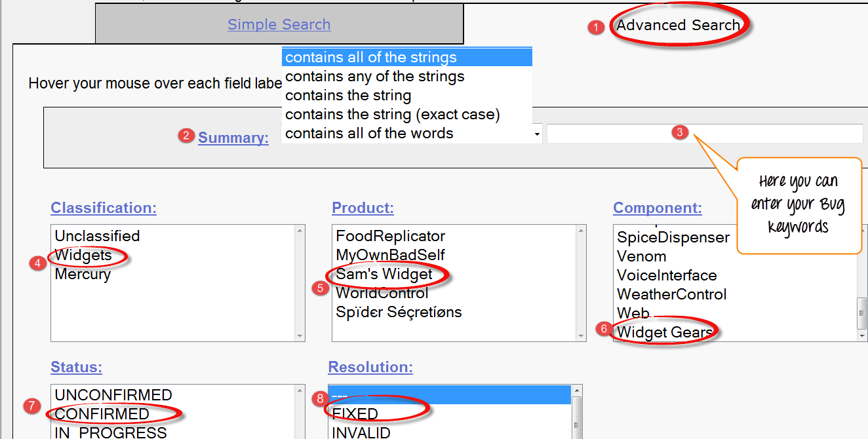
Task: Pick 'contains all of the words' option
Action: (369, 134)
